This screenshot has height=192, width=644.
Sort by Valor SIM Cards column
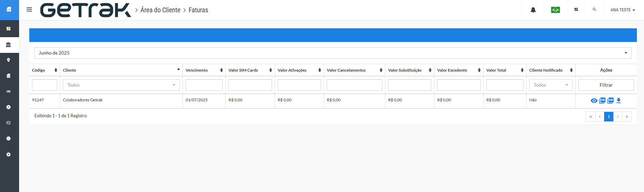coord(250,70)
